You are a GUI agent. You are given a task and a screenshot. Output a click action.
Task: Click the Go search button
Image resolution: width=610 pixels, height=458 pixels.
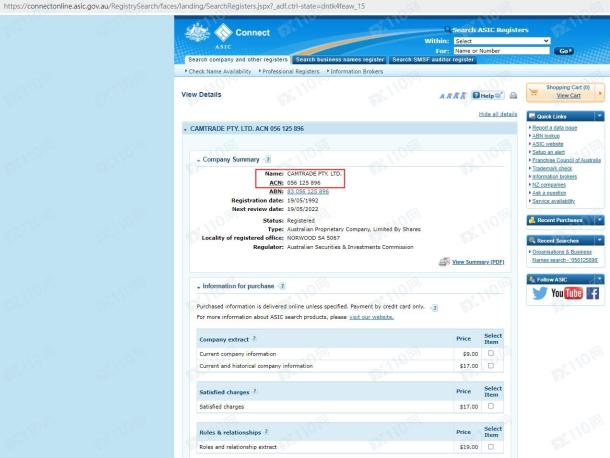tap(564, 51)
